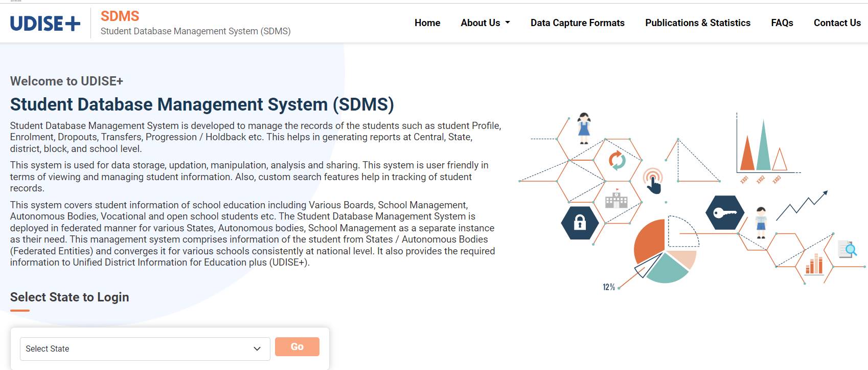This screenshot has width=868, height=370.
Task: Click the SDMS orange title link
Action: [x=120, y=16]
